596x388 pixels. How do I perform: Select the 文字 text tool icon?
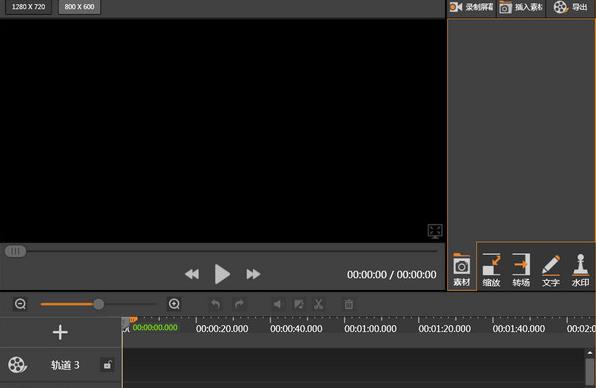coord(551,265)
